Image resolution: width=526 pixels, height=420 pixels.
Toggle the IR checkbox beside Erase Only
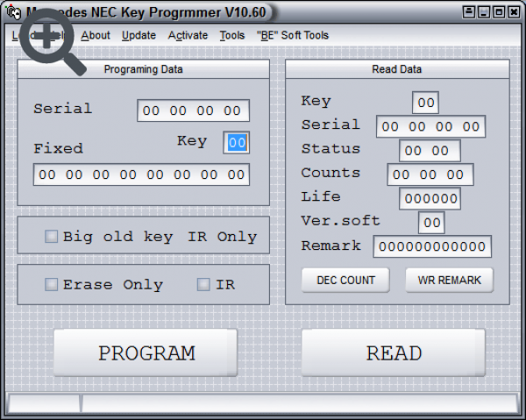point(203,284)
